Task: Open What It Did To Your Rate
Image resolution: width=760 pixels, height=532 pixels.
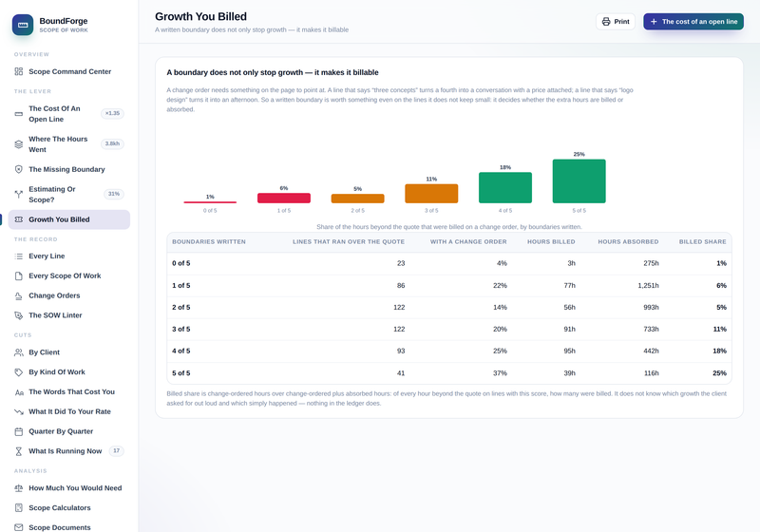Action: point(69,412)
